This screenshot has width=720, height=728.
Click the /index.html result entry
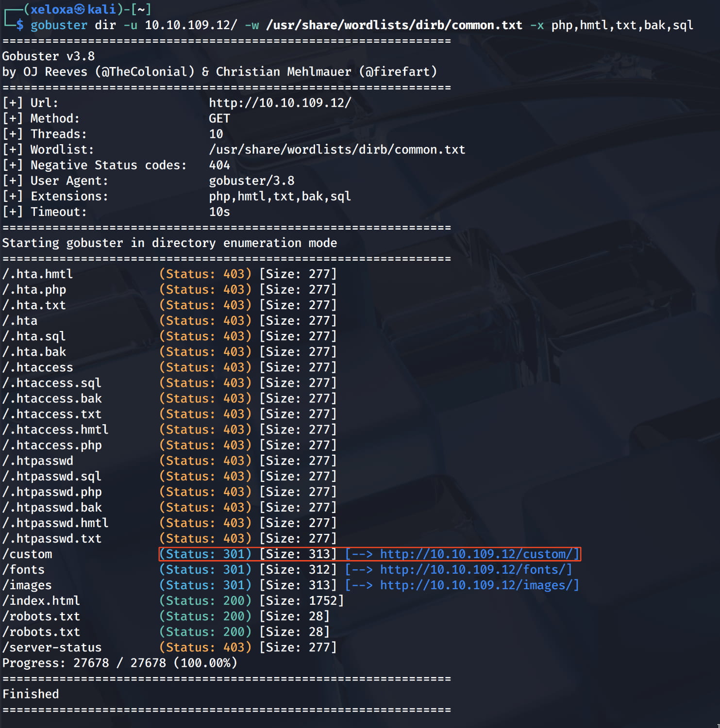(41, 601)
